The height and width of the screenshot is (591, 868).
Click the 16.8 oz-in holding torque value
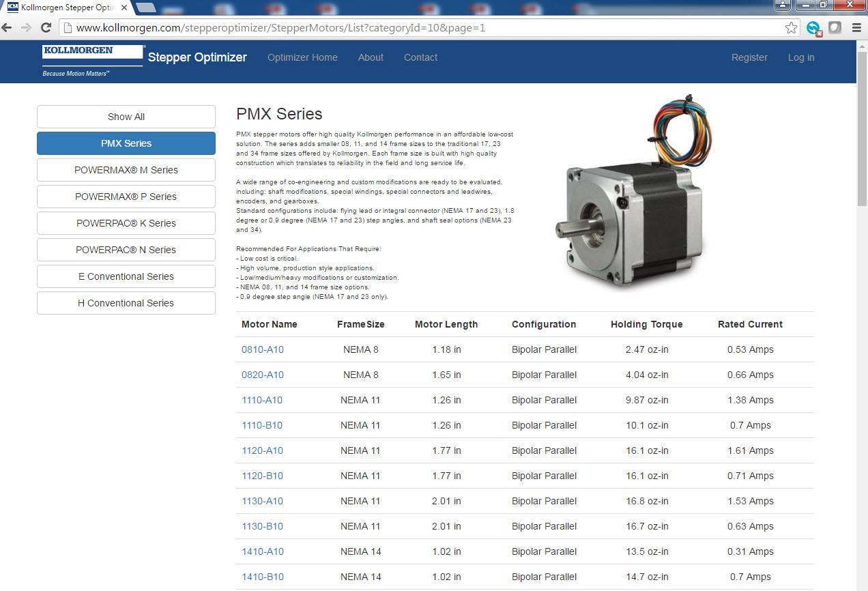click(647, 501)
